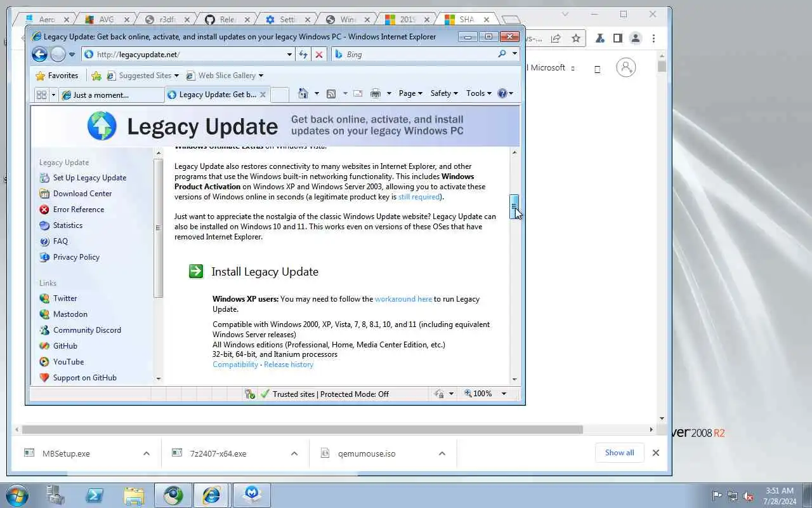Open the IE Help question mark icon

(502, 93)
